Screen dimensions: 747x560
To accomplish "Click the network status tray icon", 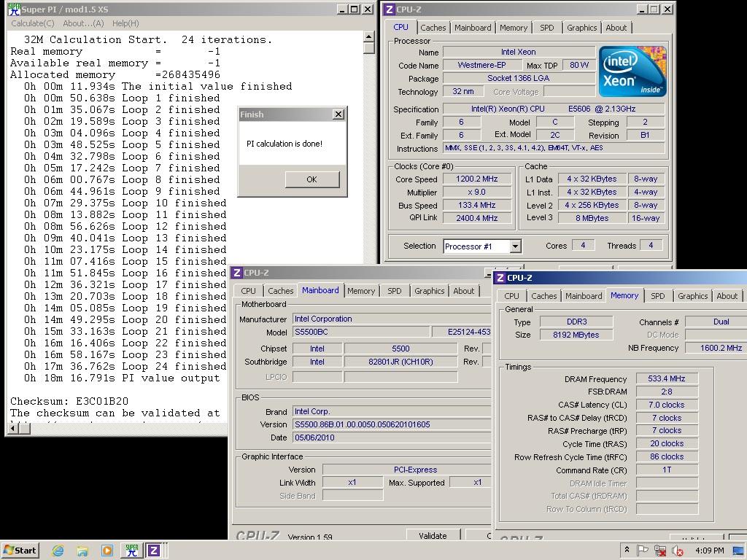I will pos(660,551).
